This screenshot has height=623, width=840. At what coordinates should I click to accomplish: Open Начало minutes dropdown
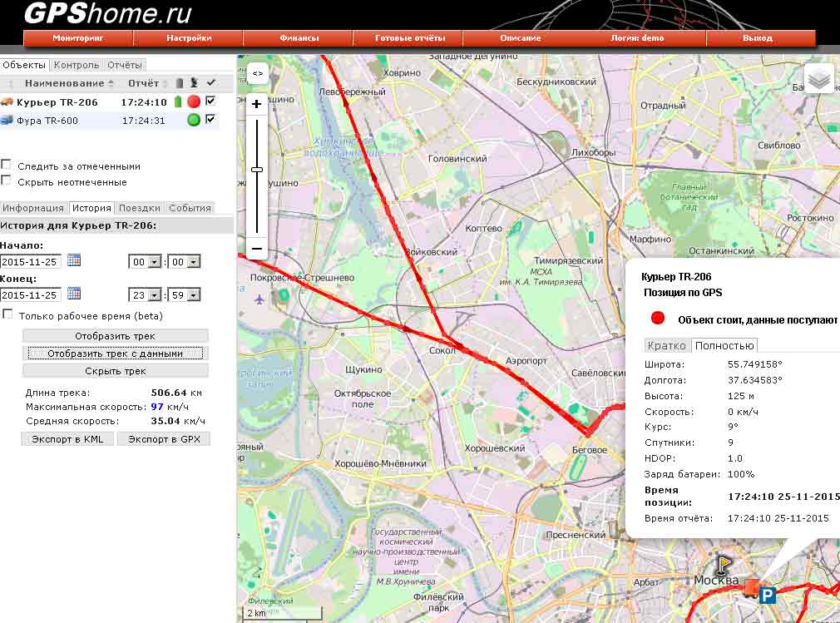click(185, 262)
